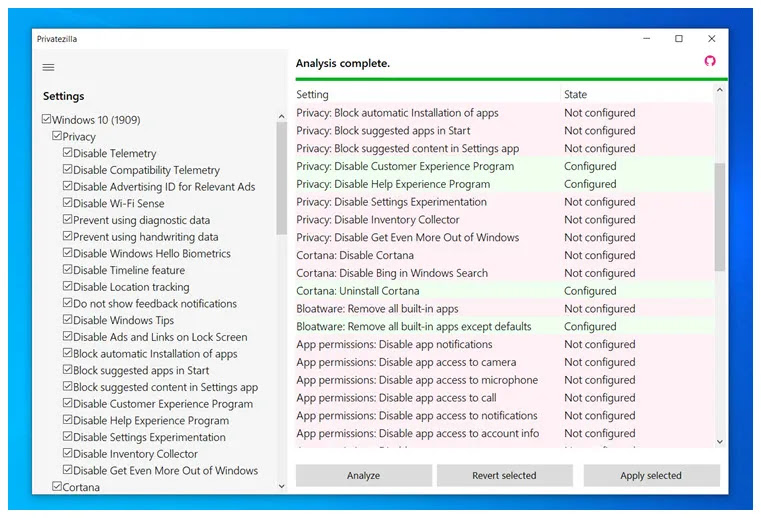
Task: Open the GitHub link icon
Action: pos(710,61)
